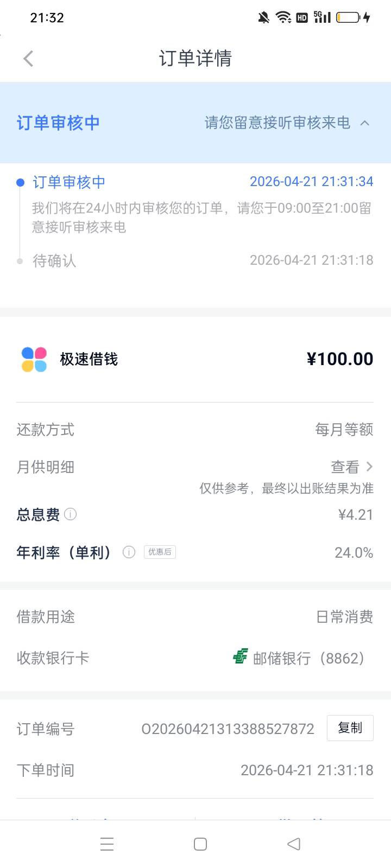Screen dimensions: 391x868
Task: Tap the 优惠后 tag
Action: click(160, 552)
